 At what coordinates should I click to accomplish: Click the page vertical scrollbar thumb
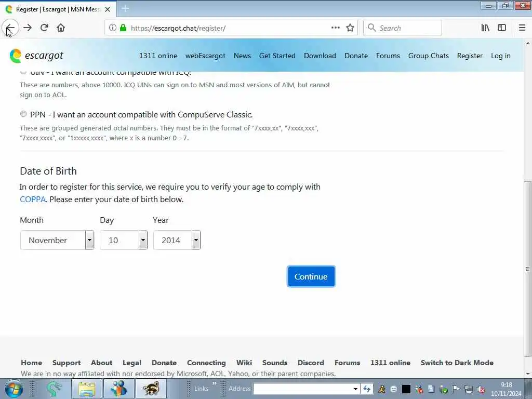[527, 269]
